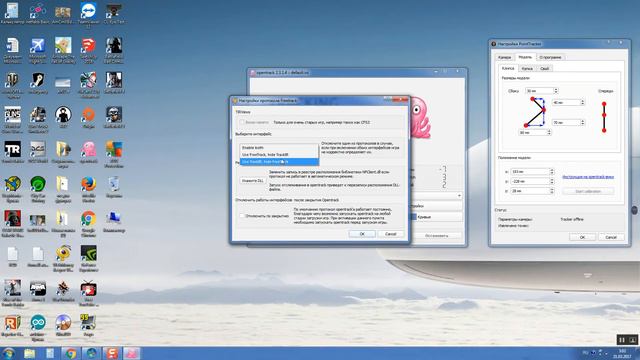Viewport: 640px width, 360px height.
Task: Open the World of Tanks desktop shortcut
Action: pos(12,83)
